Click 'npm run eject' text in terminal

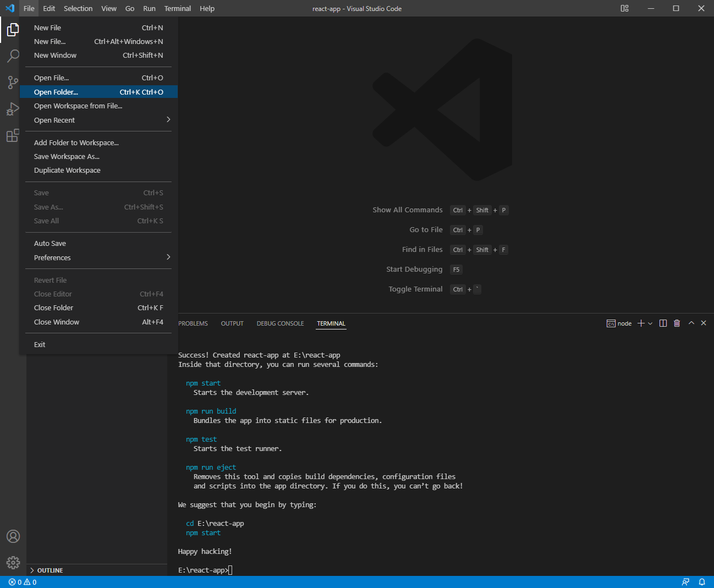[x=211, y=467]
